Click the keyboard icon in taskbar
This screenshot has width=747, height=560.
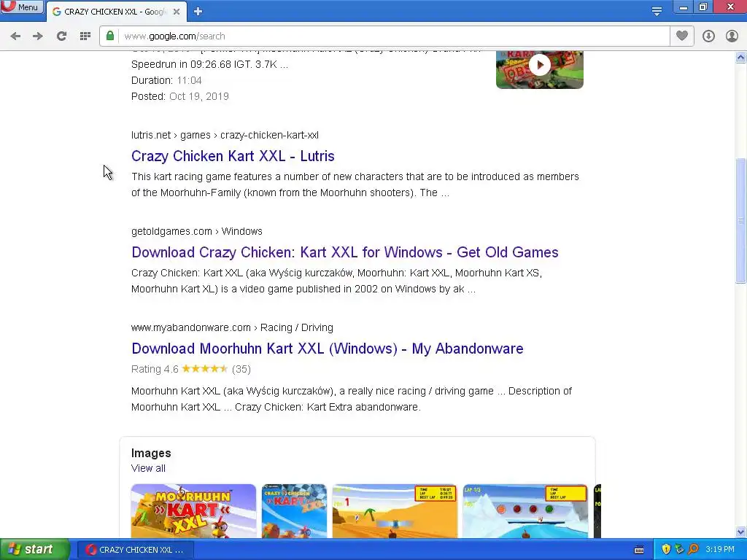click(x=639, y=550)
